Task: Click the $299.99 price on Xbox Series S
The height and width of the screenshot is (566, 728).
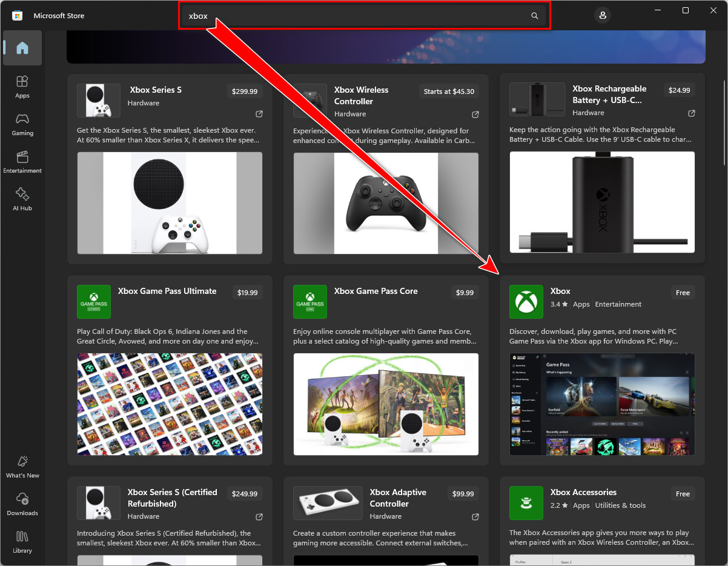Action: (245, 92)
